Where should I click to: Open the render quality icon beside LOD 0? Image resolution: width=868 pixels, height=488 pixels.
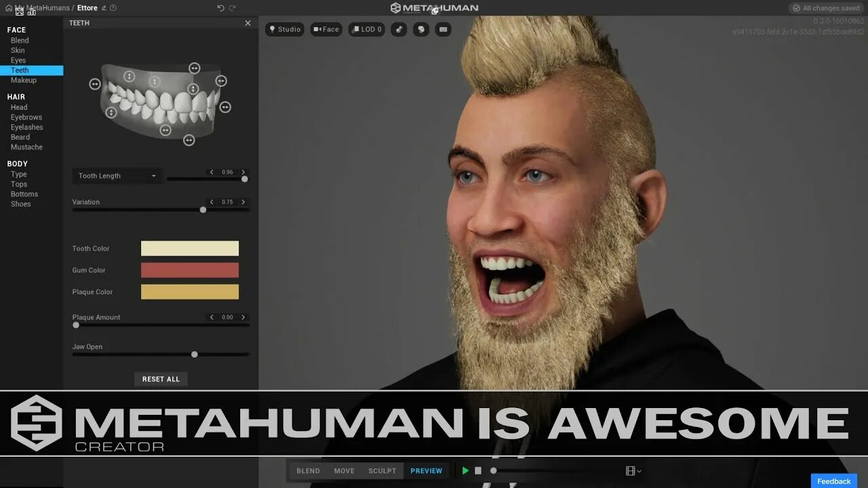(x=399, y=29)
